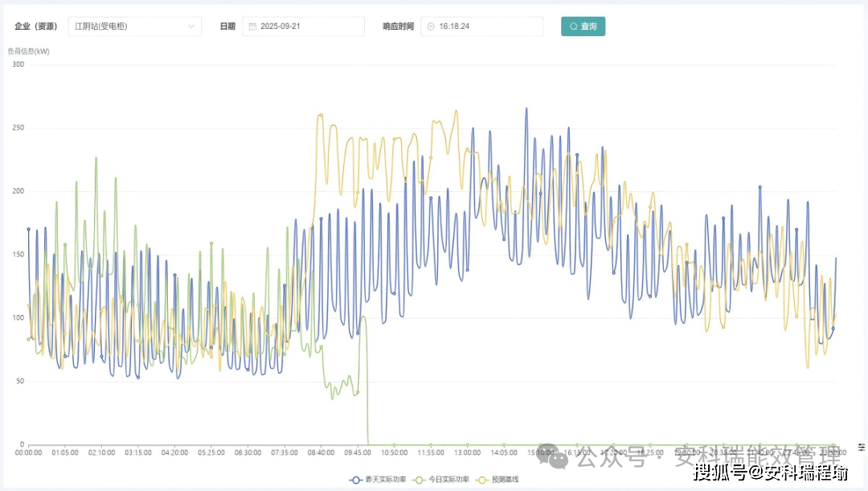Click the magnifier icon on the 查询 button
Screen dimensions: 868x491
tap(573, 27)
